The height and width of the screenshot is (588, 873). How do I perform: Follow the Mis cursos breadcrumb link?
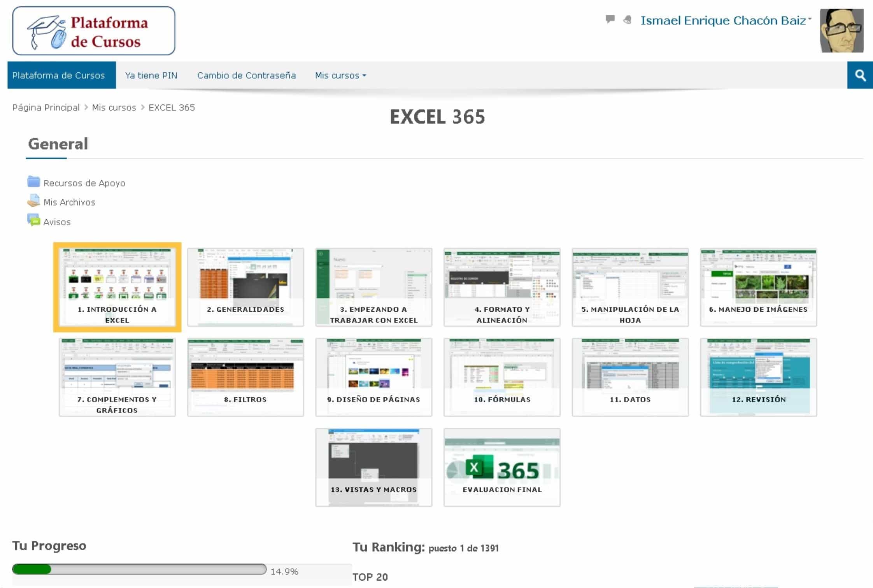click(114, 107)
